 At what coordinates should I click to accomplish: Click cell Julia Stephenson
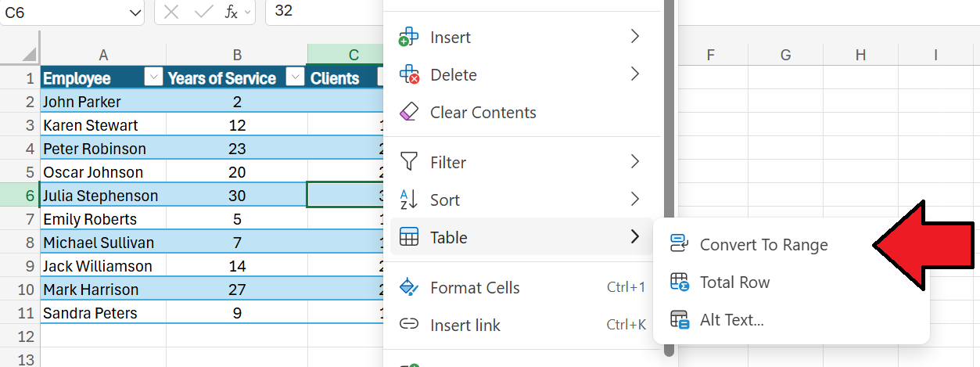pos(103,196)
